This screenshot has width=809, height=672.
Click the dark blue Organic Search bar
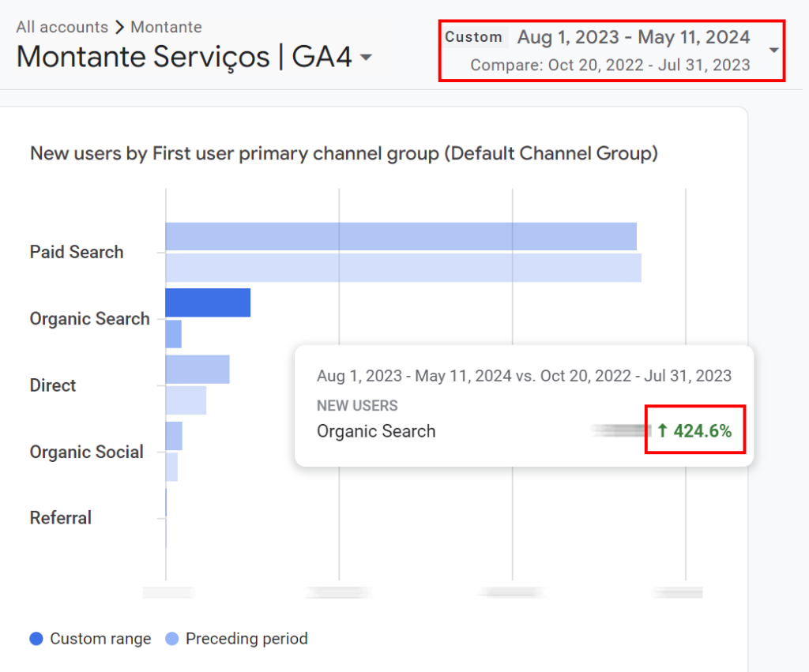(x=208, y=302)
